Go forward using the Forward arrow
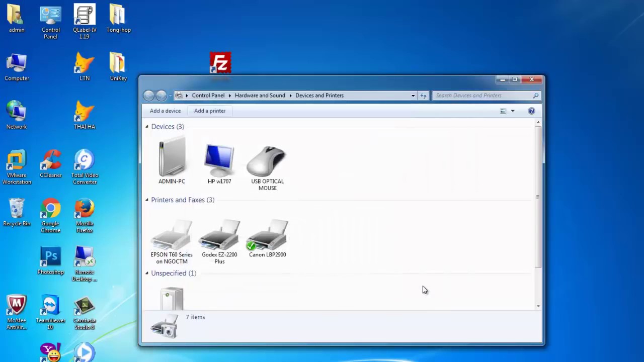 coord(161,96)
